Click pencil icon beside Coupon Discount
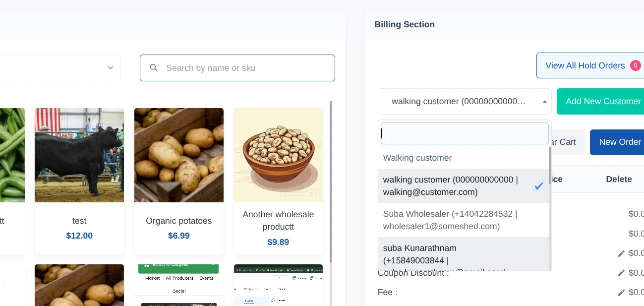Screen dimensions: 644x306 pos(621,273)
